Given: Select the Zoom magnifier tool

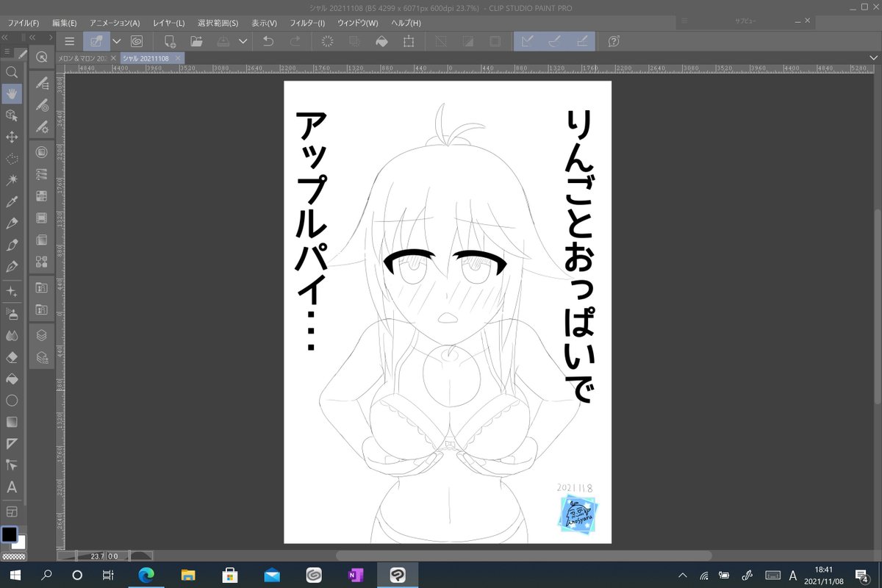Looking at the screenshot, I should point(12,73).
